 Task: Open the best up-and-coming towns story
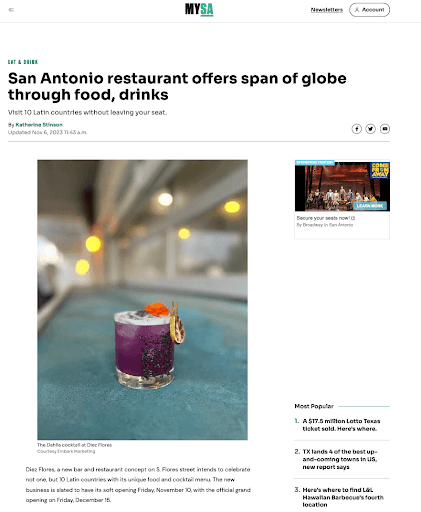point(340,459)
